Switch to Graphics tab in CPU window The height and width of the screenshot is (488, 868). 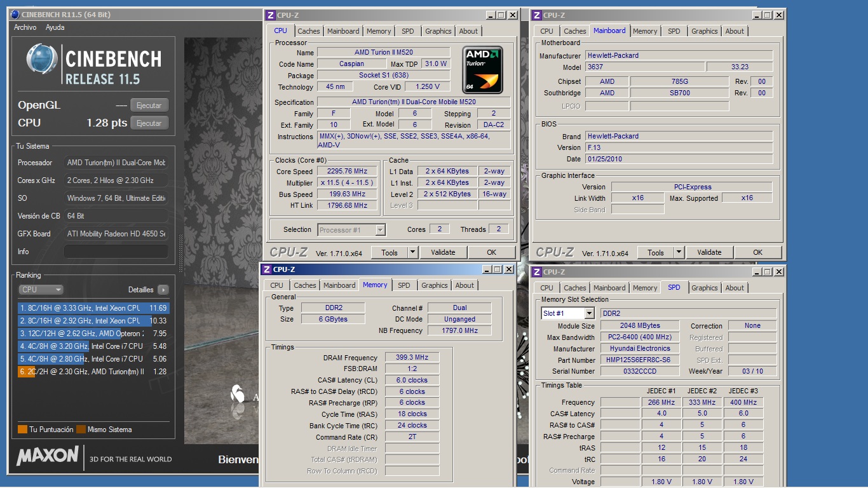[x=438, y=31]
